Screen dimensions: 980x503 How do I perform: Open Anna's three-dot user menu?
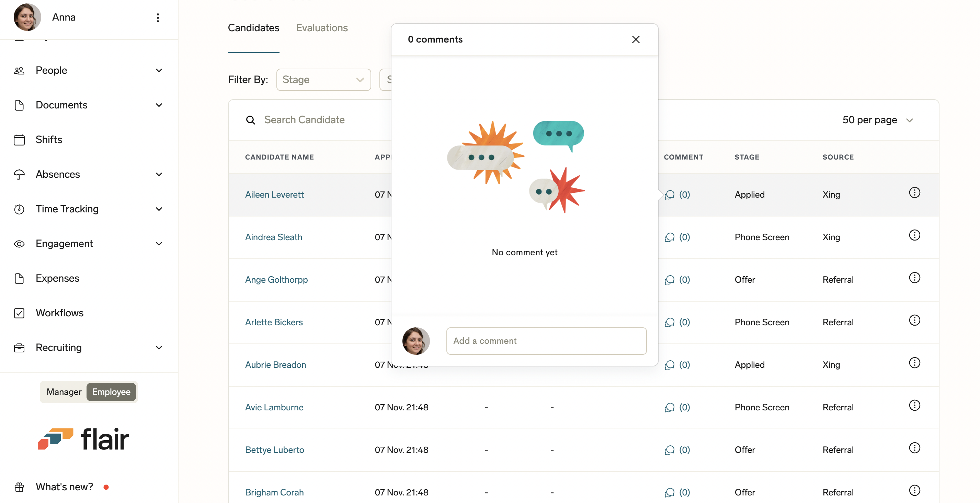[x=158, y=17]
